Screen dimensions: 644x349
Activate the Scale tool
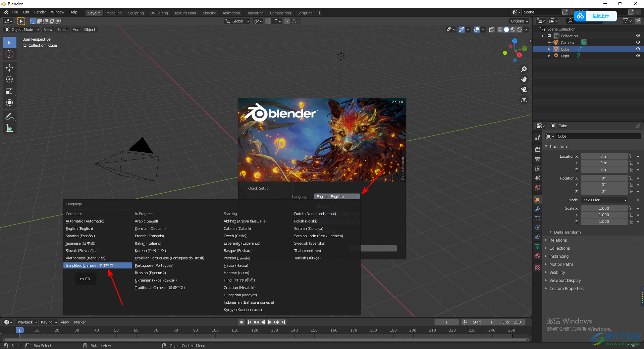coord(9,91)
